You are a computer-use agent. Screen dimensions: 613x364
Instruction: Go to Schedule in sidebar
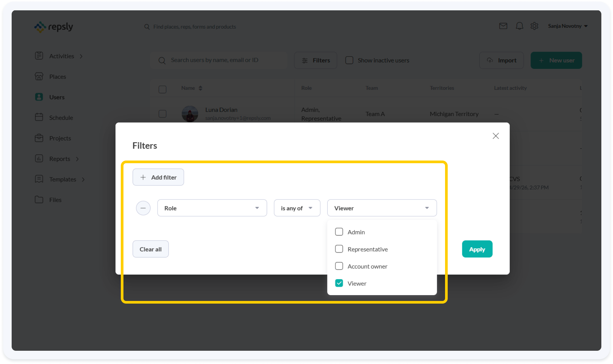[61, 118]
